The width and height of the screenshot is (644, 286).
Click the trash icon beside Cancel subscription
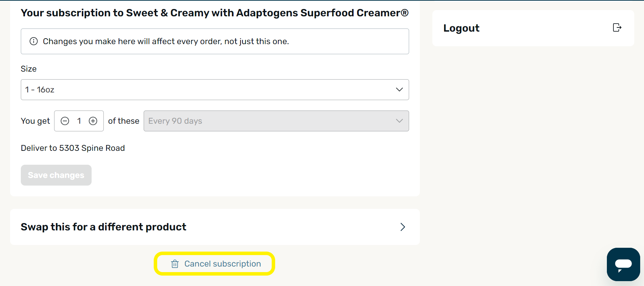coord(174,264)
